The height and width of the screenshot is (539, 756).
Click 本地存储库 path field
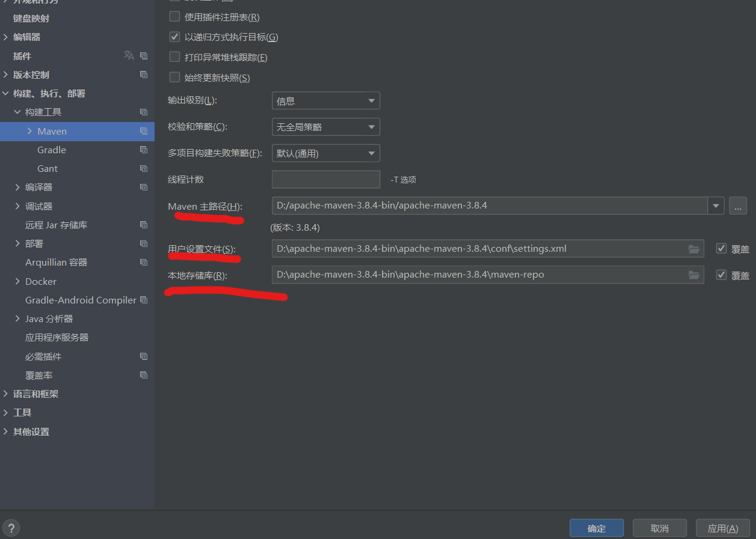pyautogui.click(x=488, y=275)
